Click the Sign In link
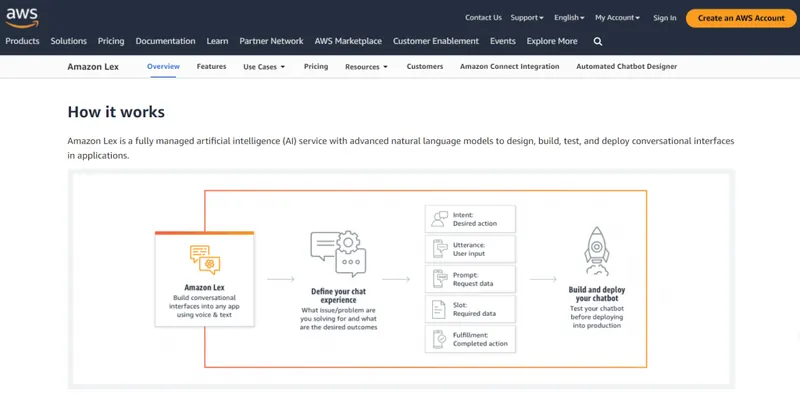 coord(665,18)
